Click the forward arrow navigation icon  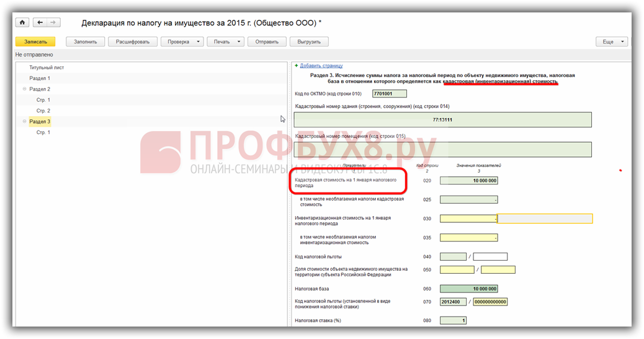point(53,23)
